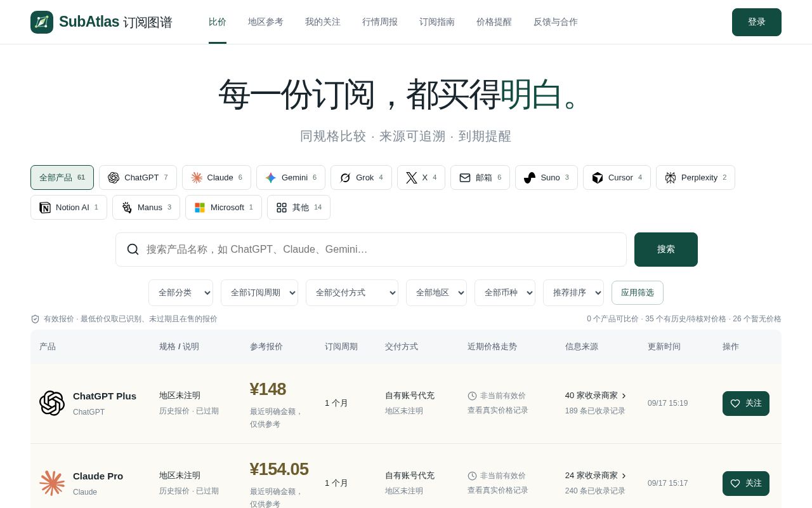Open the 行情周报 nav item
This screenshot has height=508, width=812.
coord(380,22)
